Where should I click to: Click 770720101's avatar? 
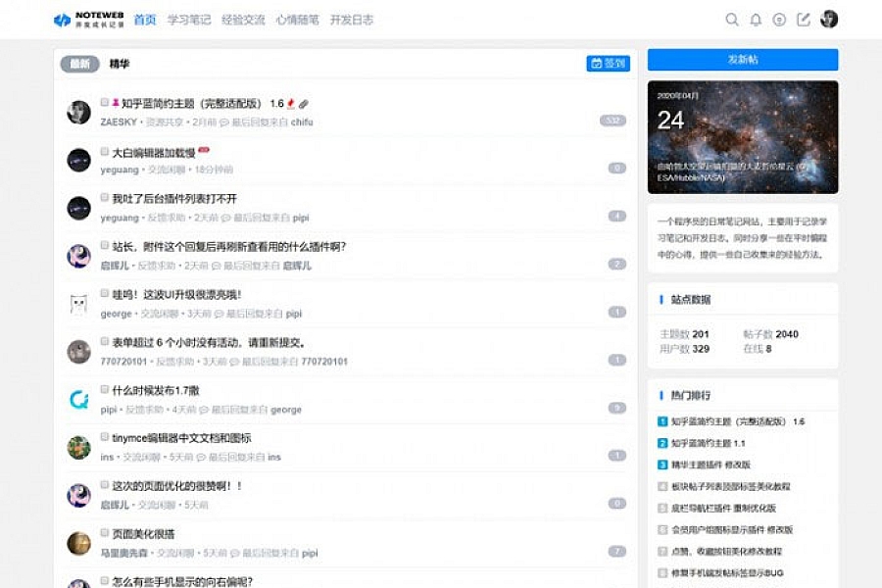[x=78, y=352]
